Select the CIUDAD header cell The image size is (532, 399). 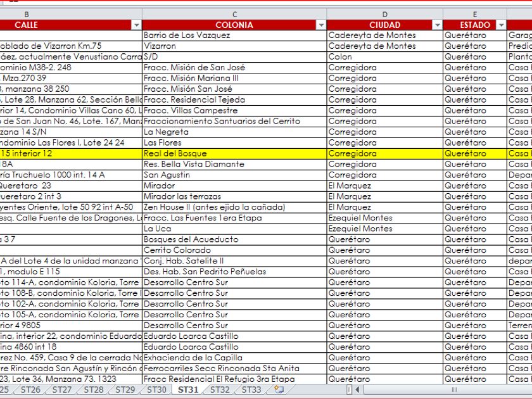(385, 25)
